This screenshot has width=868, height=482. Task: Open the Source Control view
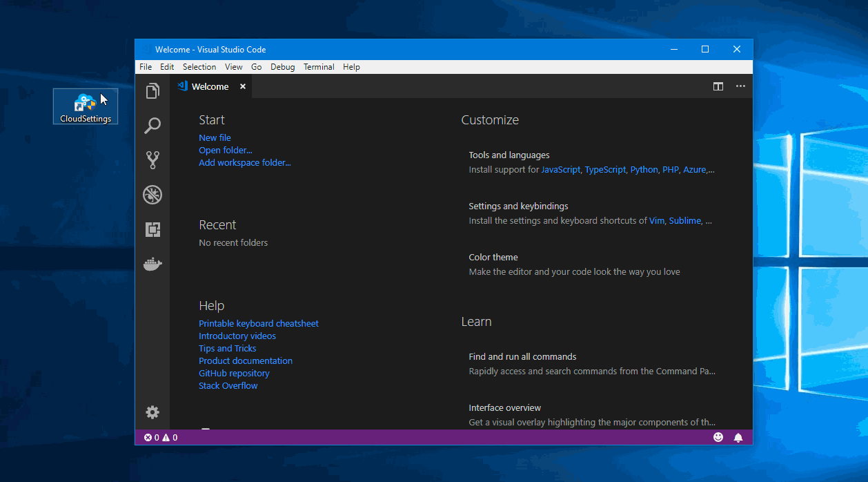[x=152, y=160]
